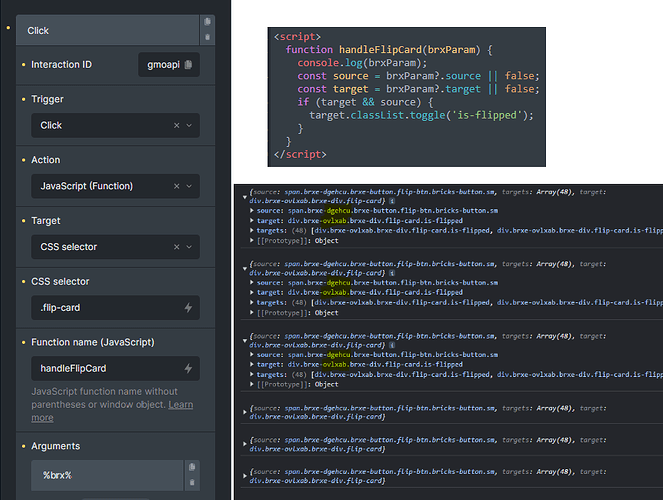Image resolution: width=663 pixels, height=500 pixels.
Task: Expand the fifth collapsed console log object
Action: click(244, 444)
